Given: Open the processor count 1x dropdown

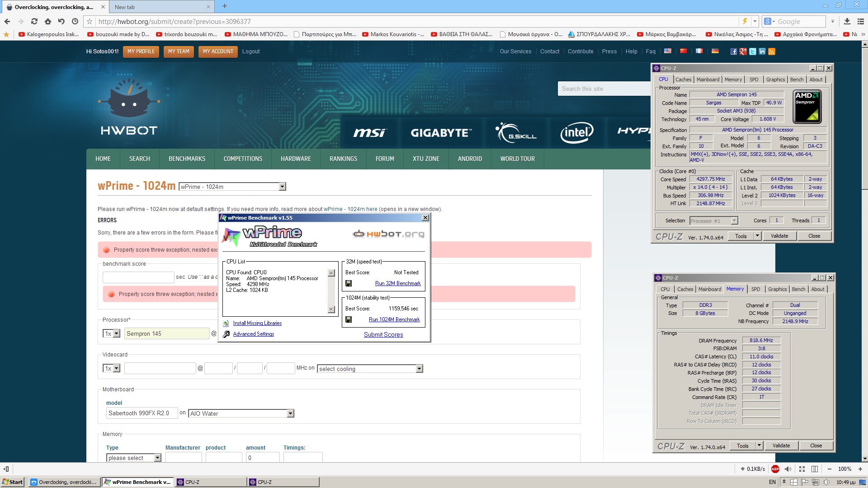Looking at the screenshot, I should pyautogui.click(x=116, y=333).
